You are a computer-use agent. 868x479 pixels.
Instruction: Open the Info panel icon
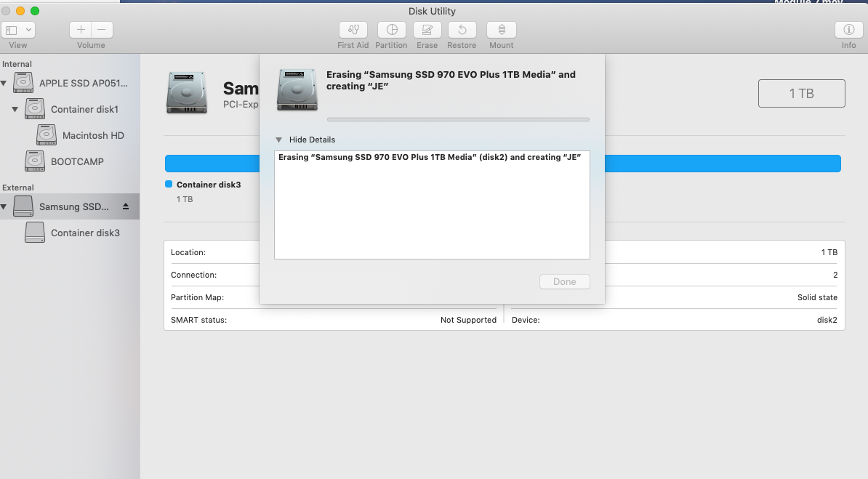point(848,30)
